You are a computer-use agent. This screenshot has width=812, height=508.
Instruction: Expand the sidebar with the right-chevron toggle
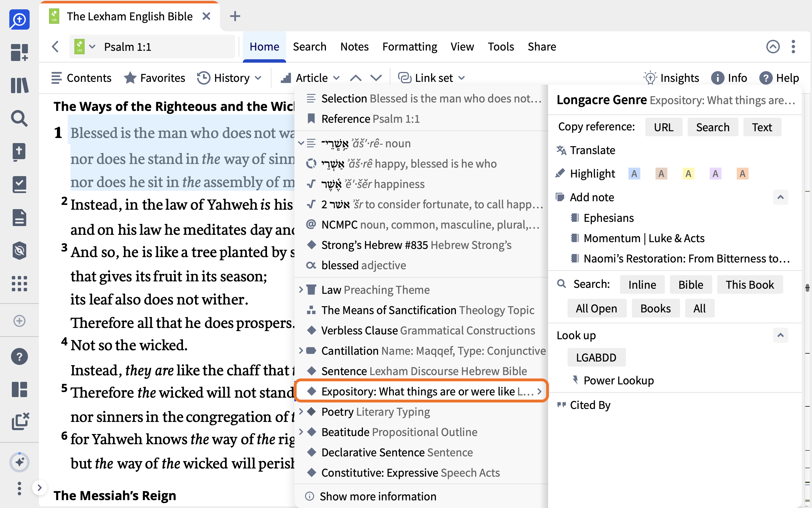tap(39, 487)
